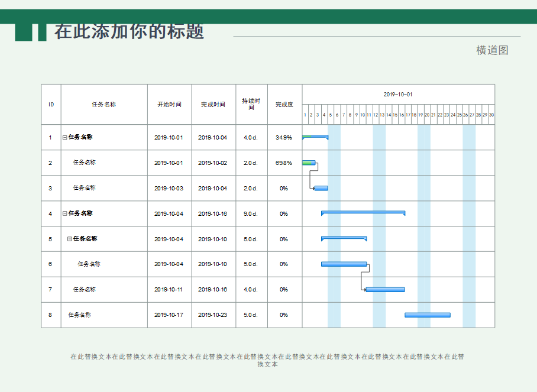Viewport: 537px width, 392px height.
Task: Select the row 7 Gantt bar
Action: pos(385,290)
